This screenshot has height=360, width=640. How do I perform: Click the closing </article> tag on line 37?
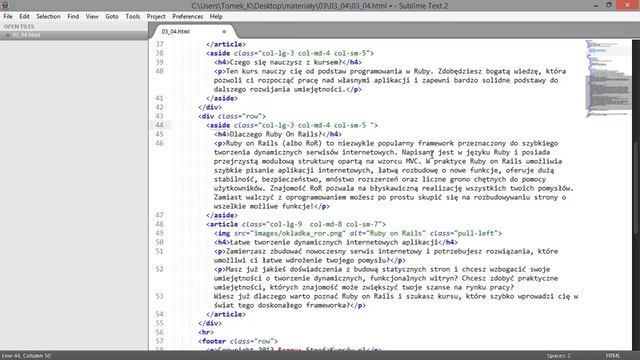[x=226, y=44]
